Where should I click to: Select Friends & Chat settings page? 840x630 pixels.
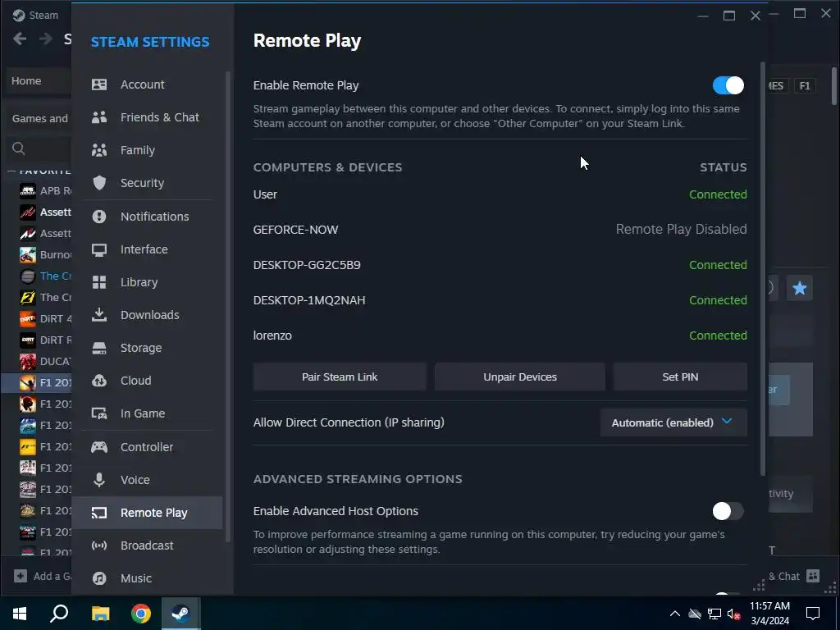(x=147, y=117)
